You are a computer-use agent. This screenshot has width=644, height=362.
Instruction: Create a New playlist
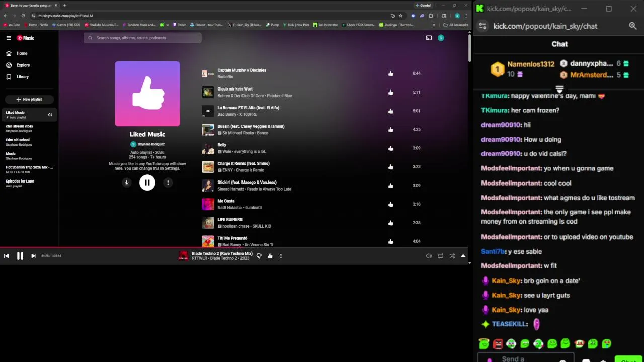click(29, 99)
